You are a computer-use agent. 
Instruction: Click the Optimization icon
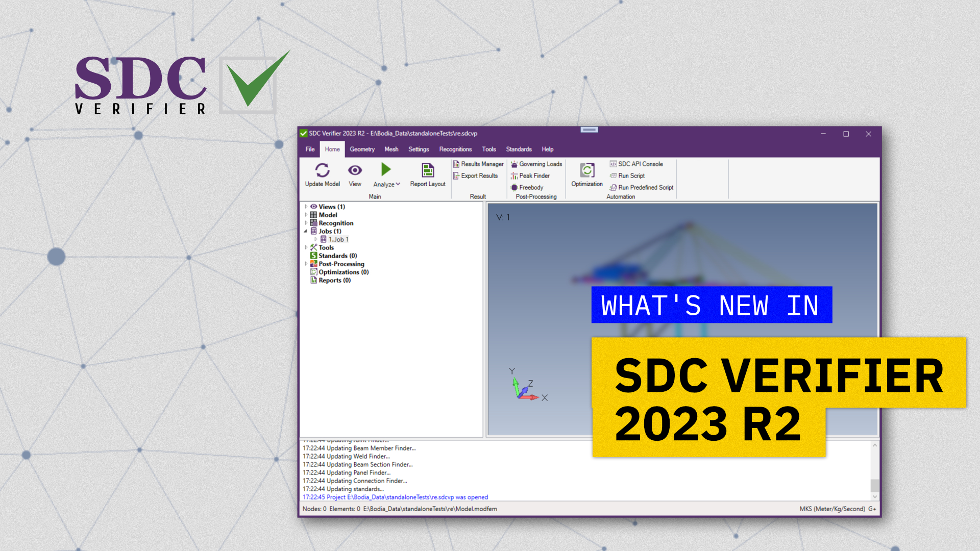click(587, 170)
